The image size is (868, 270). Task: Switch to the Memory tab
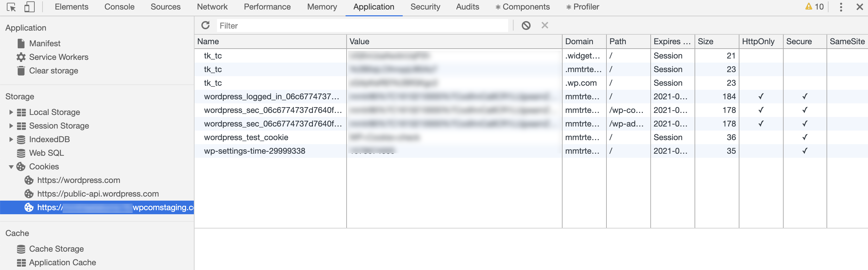(x=322, y=7)
